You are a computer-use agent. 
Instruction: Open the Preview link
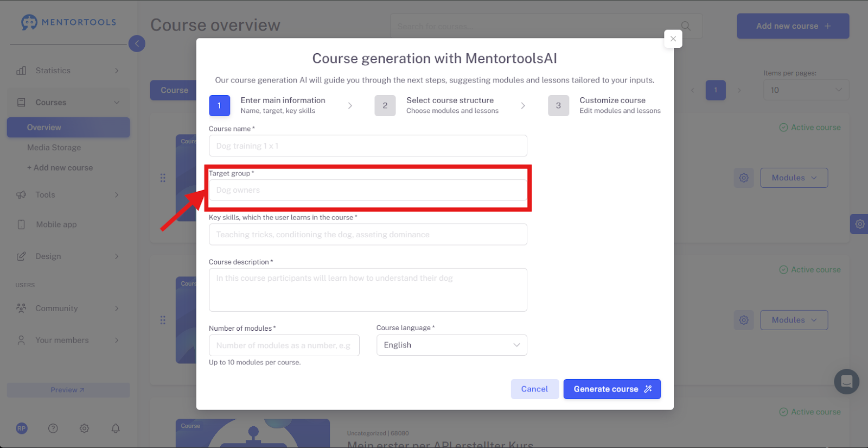(x=68, y=390)
